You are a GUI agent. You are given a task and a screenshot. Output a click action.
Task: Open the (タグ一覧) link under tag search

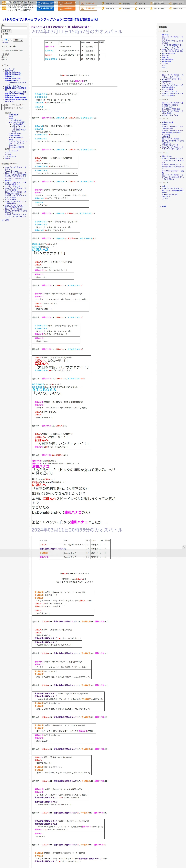point(5,42)
